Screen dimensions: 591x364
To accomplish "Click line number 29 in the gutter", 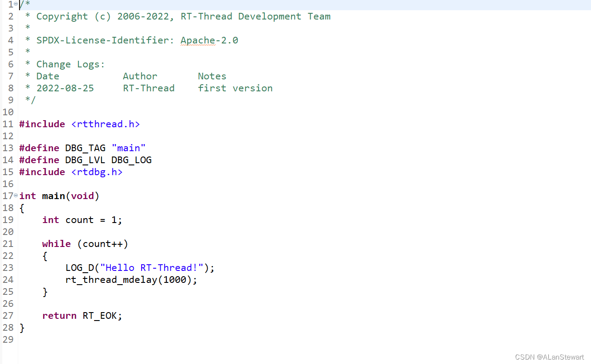I will [8, 340].
